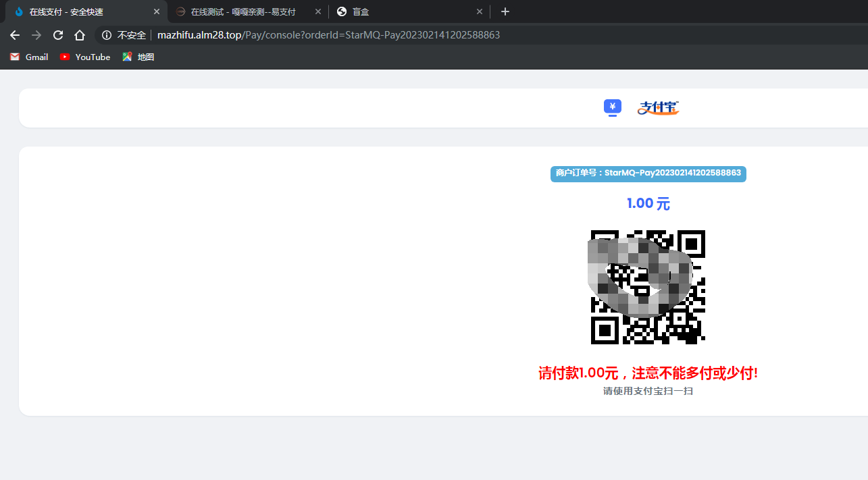Click the 1.00 元 amount text
Viewport: 868px width, 480px height.
pyautogui.click(x=648, y=203)
